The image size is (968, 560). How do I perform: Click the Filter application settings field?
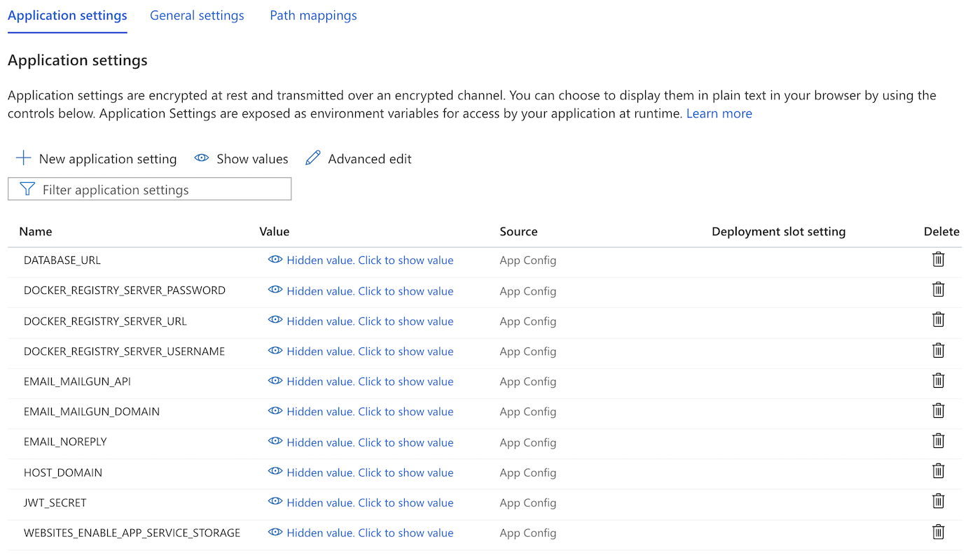click(x=149, y=190)
